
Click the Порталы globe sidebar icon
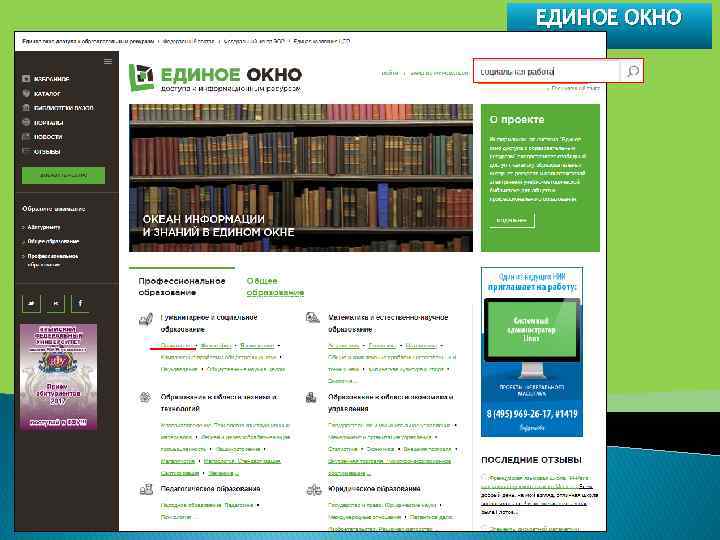coord(26,123)
